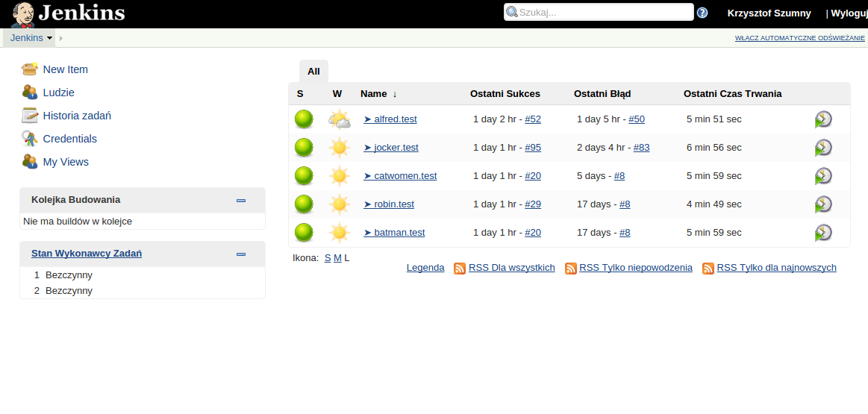Collapse the Kolejka Budowania panel
This screenshot has height=414, width=868.
tap(241, 201)
